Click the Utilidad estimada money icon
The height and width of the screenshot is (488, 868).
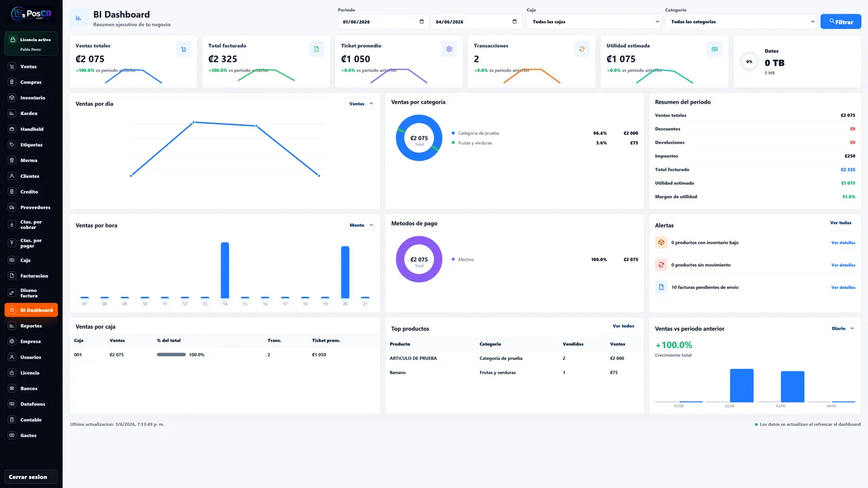[x=713, y=49]
